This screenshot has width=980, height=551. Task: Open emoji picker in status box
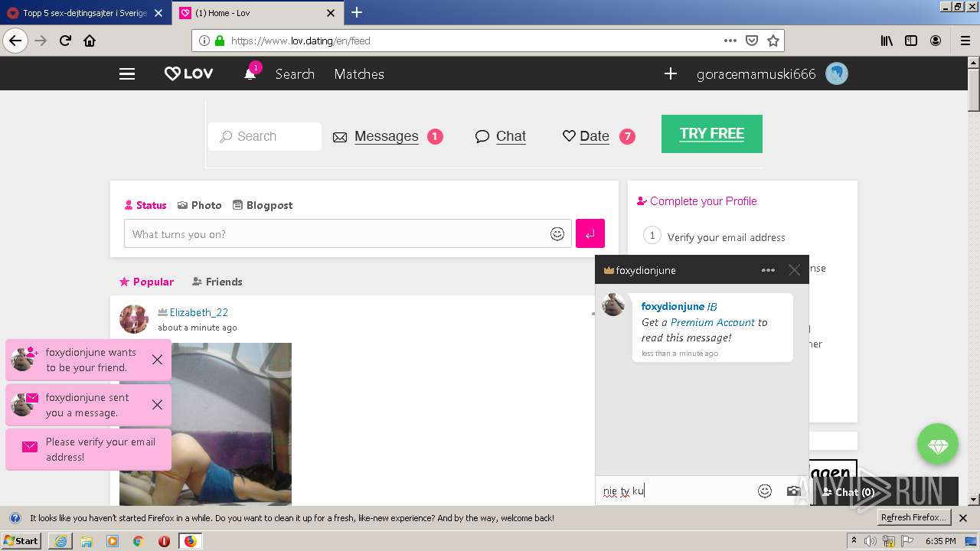pos(557,234)
